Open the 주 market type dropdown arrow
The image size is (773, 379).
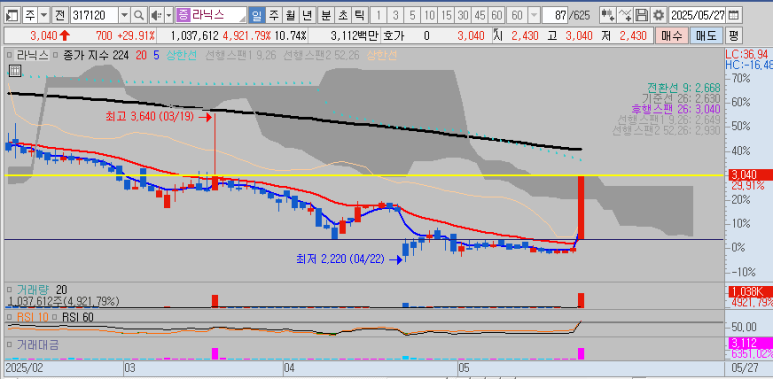pyautogui.click(x=44, y=15)
